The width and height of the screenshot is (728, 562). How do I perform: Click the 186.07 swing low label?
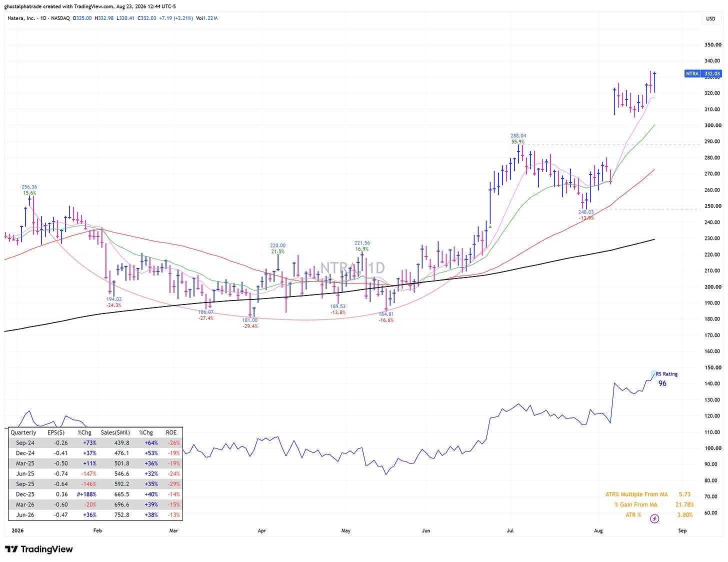(x=205, y=312)
